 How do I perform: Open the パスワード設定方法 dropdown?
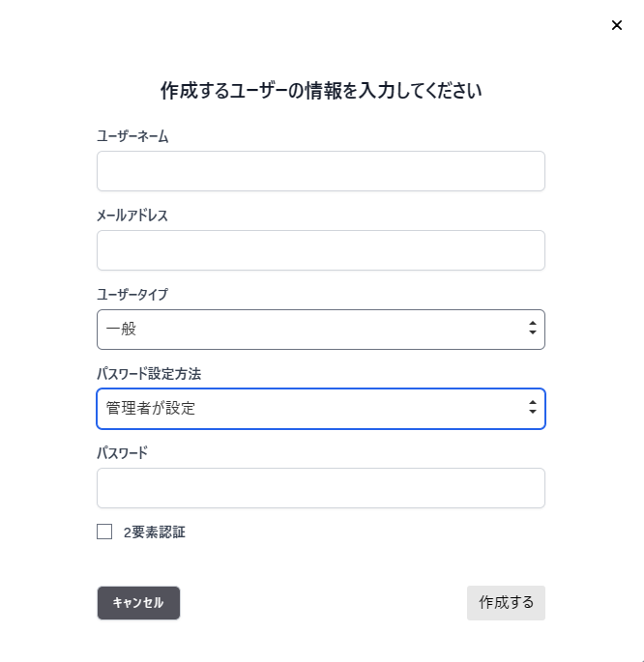pyautogui.click(x=321, y=409)
